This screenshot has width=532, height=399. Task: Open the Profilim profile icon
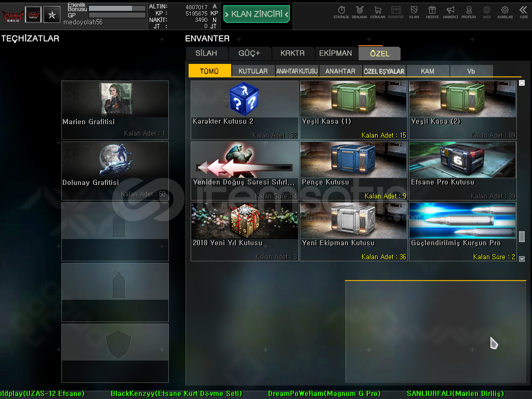point(469,12)
